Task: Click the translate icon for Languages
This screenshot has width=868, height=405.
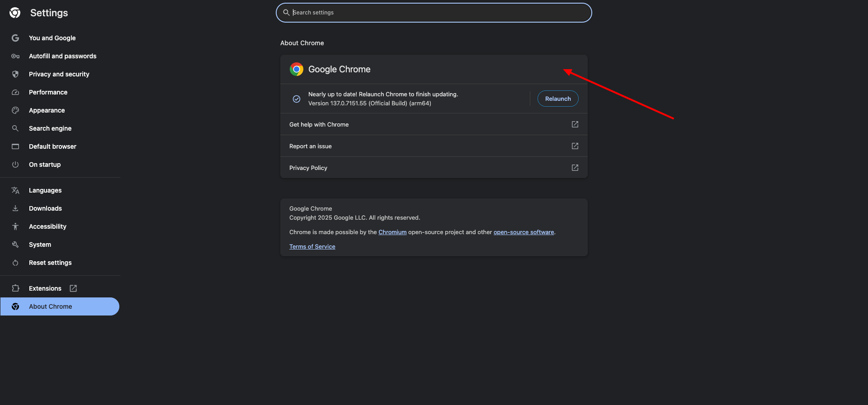Action: [x=15, y=190]
